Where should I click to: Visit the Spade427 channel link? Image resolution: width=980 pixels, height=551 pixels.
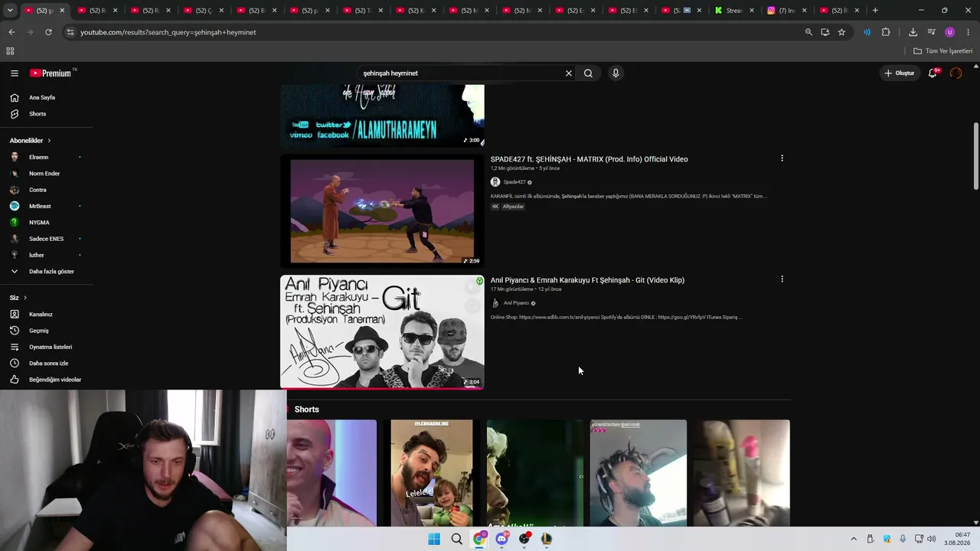pyautogui.click(x=514, y=182)
